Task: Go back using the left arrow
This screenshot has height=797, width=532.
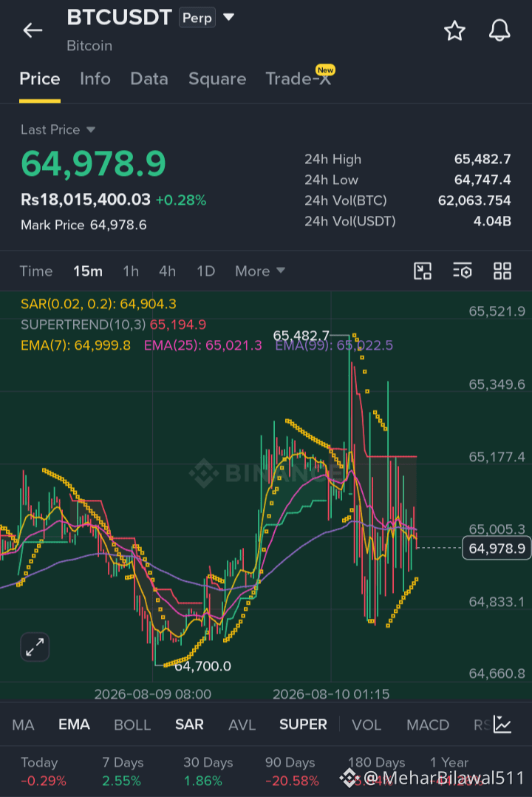Action: tap(33, 30)
